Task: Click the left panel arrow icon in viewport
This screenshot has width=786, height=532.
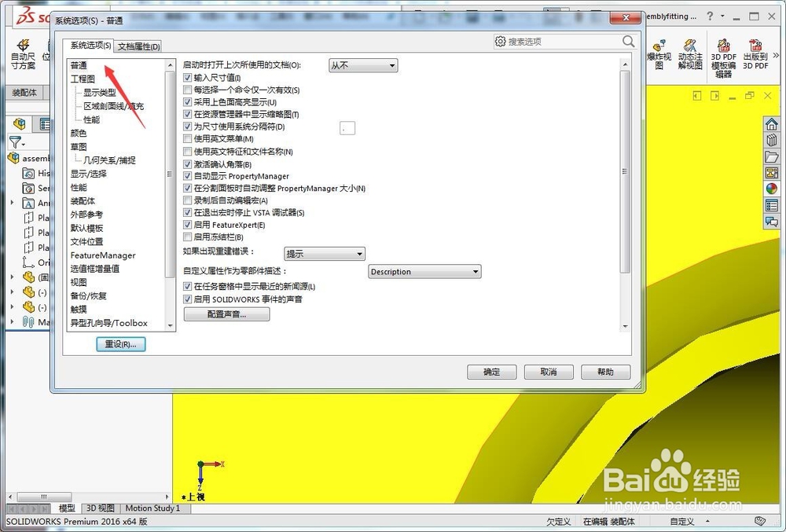Action: 696,96
